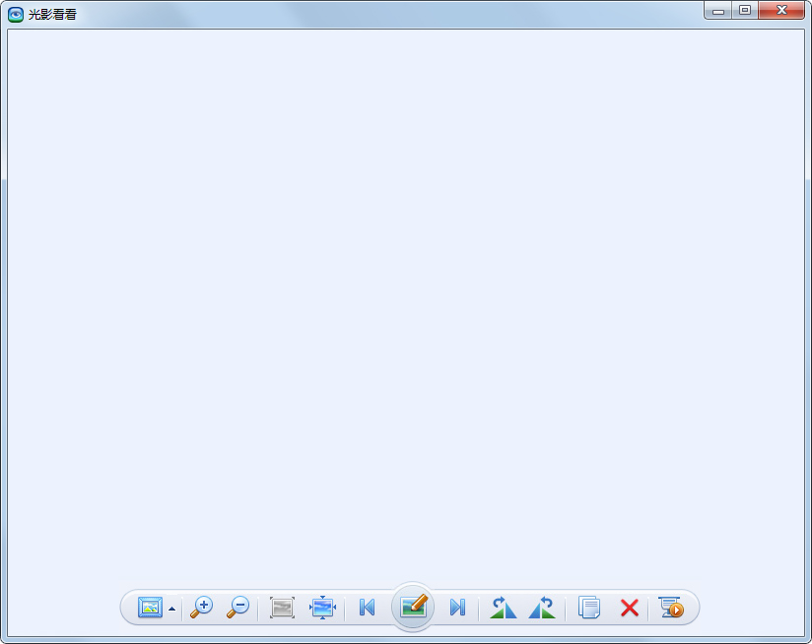
Task: Rotate the image clockwise
Action: (542, 608)
